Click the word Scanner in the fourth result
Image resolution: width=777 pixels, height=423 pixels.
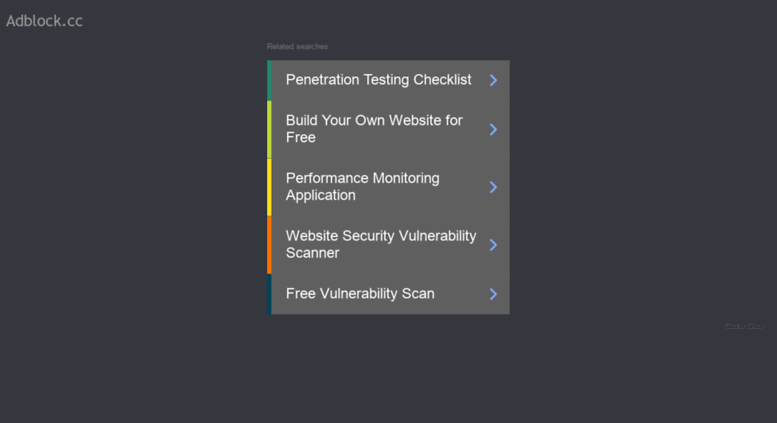[x=313, y=253]
